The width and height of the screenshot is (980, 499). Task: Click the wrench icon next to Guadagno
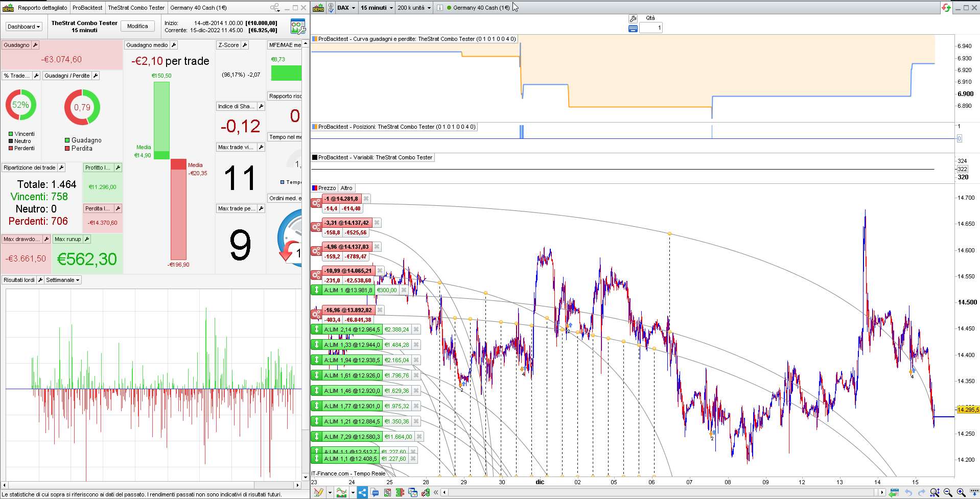(35, 45)
